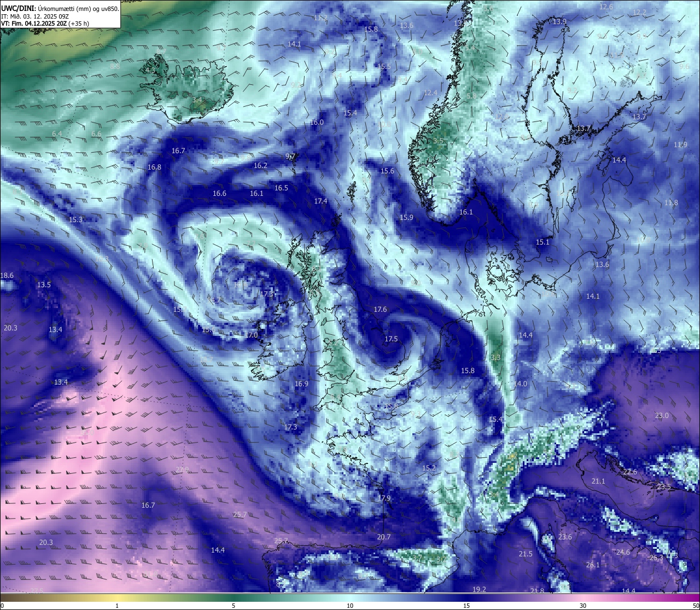The image size is (700, 610).
Task: Click the map value label "20.7"
Action: click(x=384, y=537)
